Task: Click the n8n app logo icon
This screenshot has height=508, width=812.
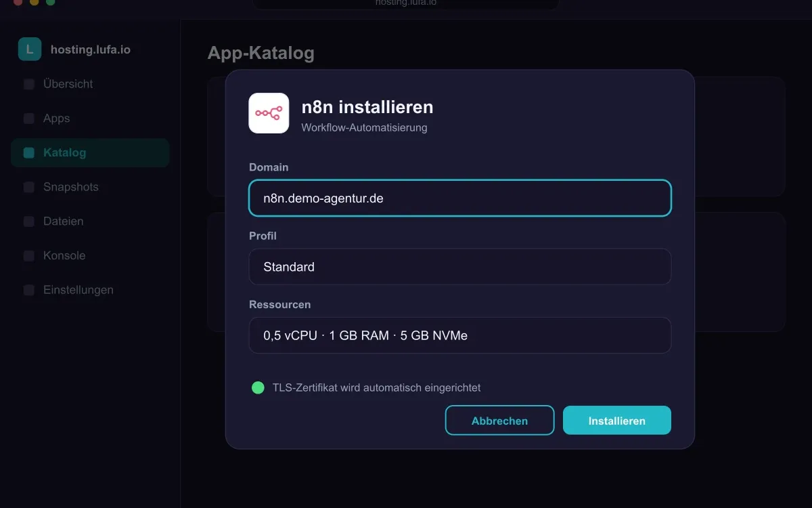Action: coord(269,113)
